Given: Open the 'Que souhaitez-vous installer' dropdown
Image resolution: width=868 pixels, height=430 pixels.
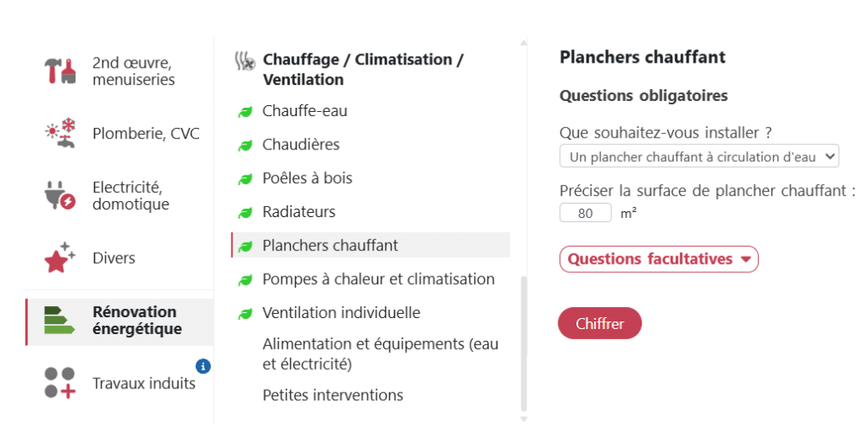Looking at the screenshot, I should pyautogui.click(x=698, y=157).
